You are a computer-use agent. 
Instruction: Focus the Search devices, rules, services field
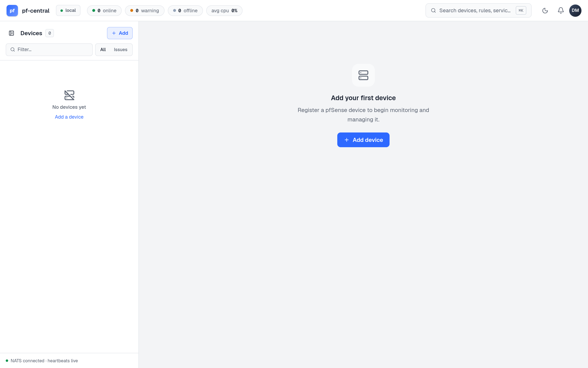[478, 10]
